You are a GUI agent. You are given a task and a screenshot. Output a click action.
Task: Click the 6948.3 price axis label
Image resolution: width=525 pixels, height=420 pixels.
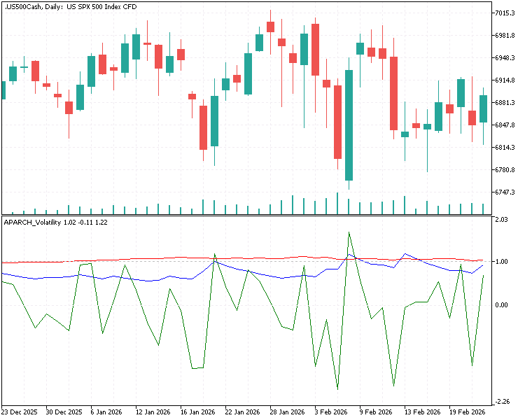505,58
